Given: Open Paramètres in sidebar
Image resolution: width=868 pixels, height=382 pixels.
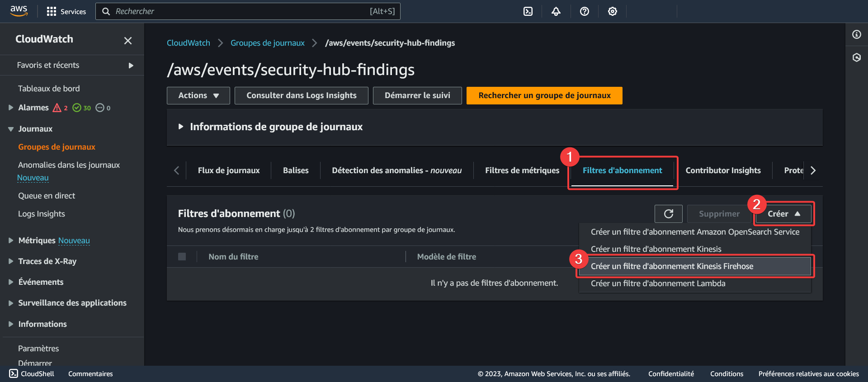Looking at the screenshot, I should tap(38, 349).
